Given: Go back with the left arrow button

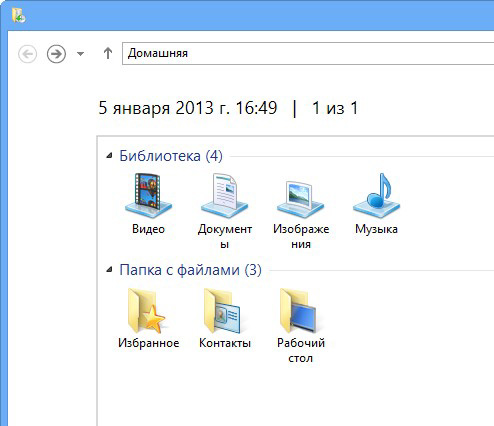Looking at the screenshot, I should coord(27,54).
